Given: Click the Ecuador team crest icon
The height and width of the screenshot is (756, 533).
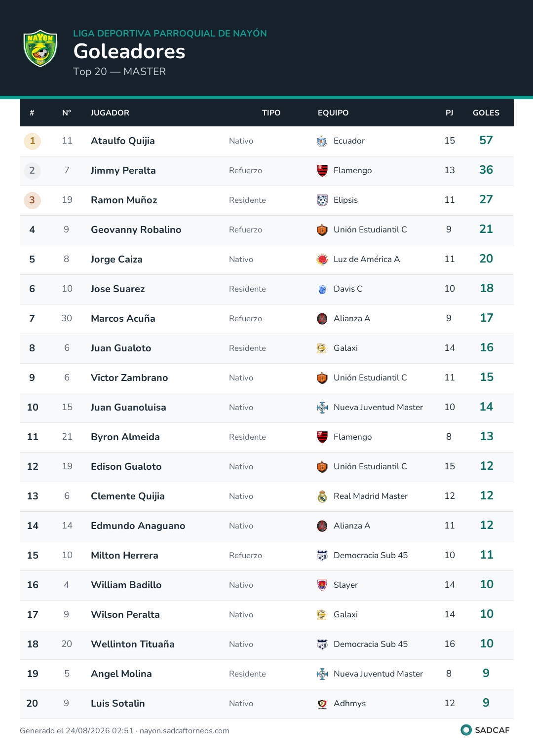Looking at the screenshot, I should click(x=322, y=141).
